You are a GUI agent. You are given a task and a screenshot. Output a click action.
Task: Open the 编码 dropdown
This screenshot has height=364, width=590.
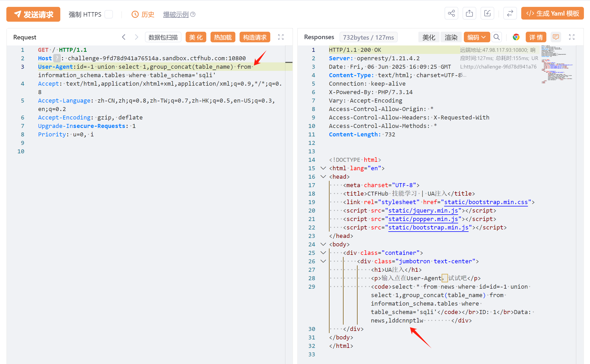477,37
